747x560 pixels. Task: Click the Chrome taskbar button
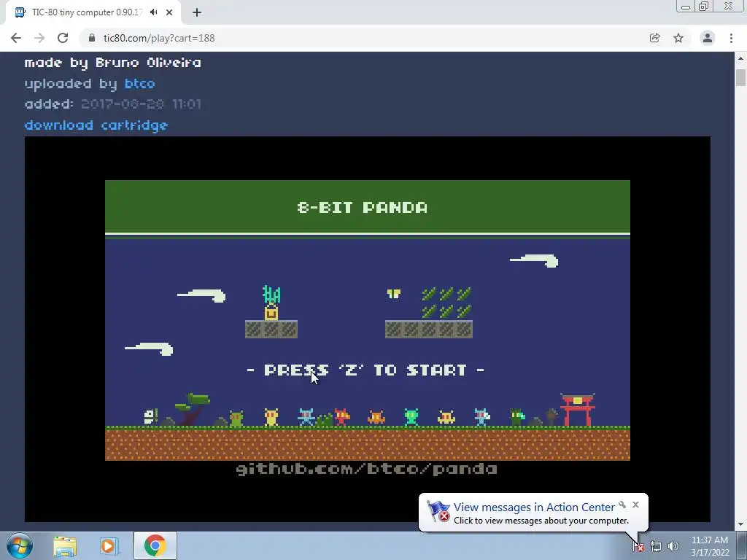click(x=155, y=545)
